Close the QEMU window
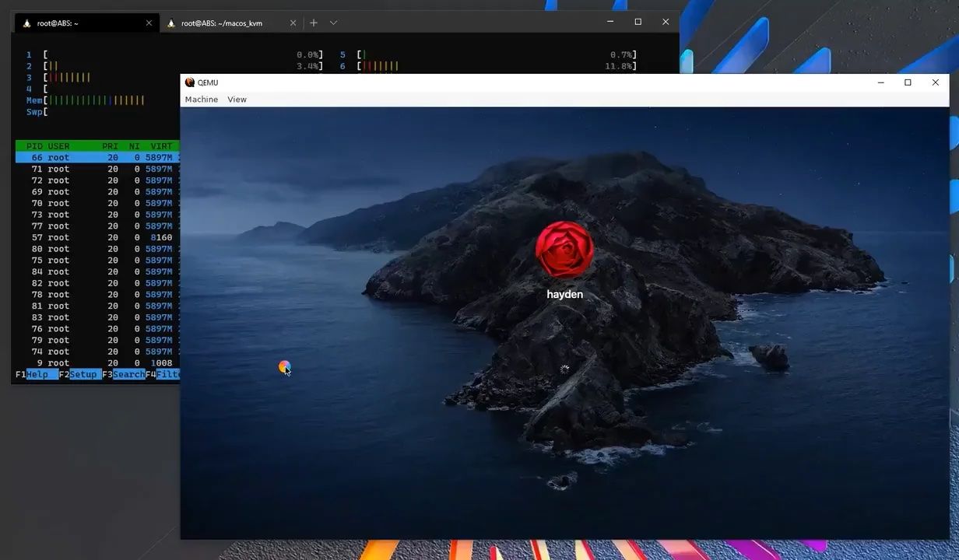Screen dimensions: 959x560 (x=936, y=82)
